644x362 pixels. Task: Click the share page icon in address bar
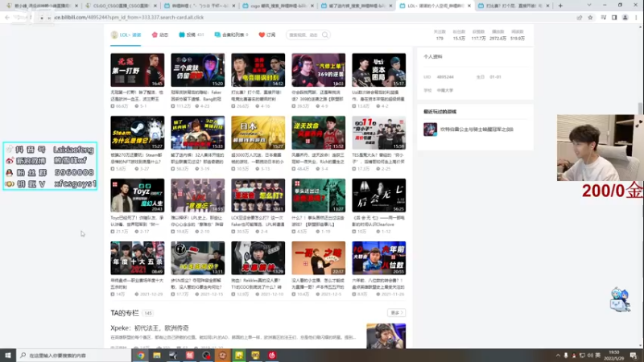579,18
